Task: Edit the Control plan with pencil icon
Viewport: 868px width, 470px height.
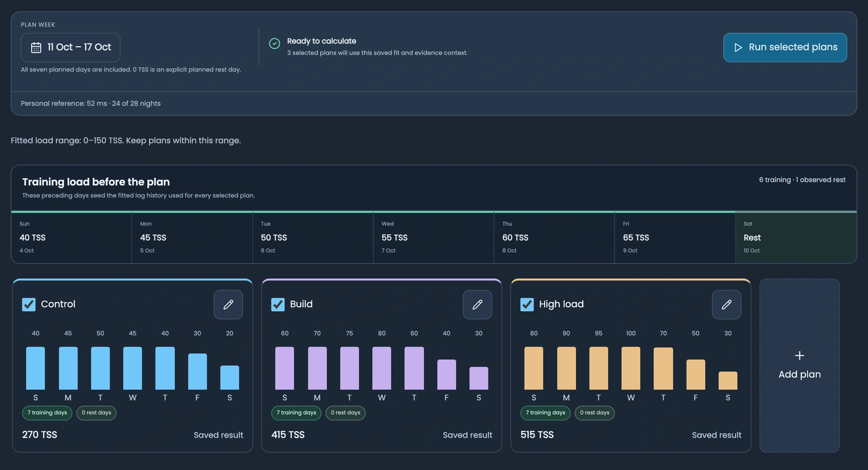Action: click(x=228, y=305)
